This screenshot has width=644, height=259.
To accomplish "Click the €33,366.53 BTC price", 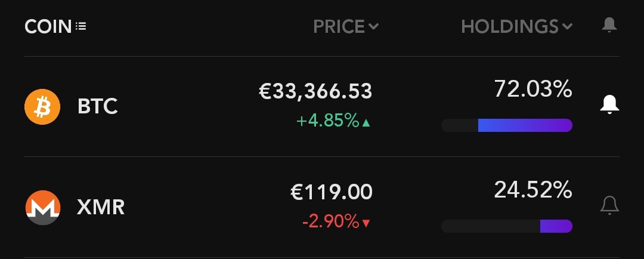I will point(315,91).
